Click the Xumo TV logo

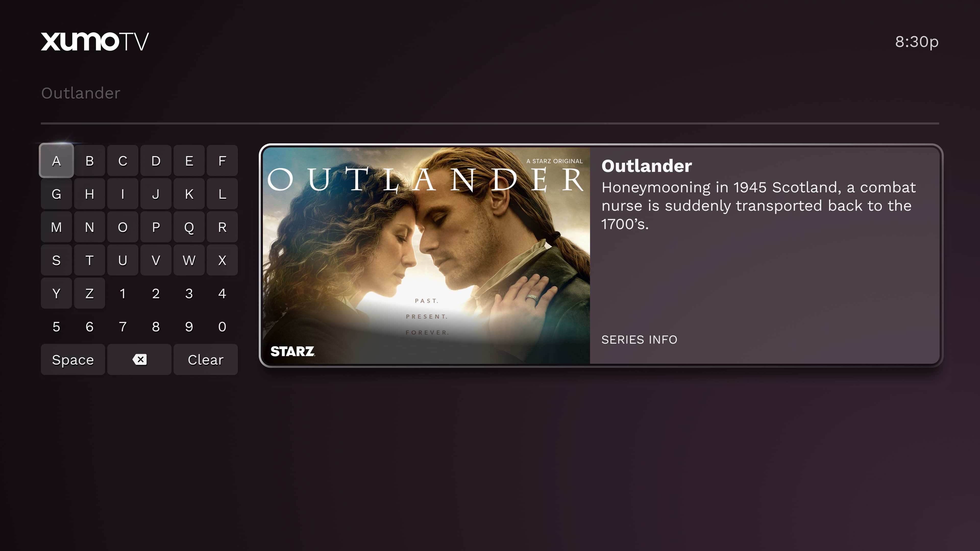point(95,41)
